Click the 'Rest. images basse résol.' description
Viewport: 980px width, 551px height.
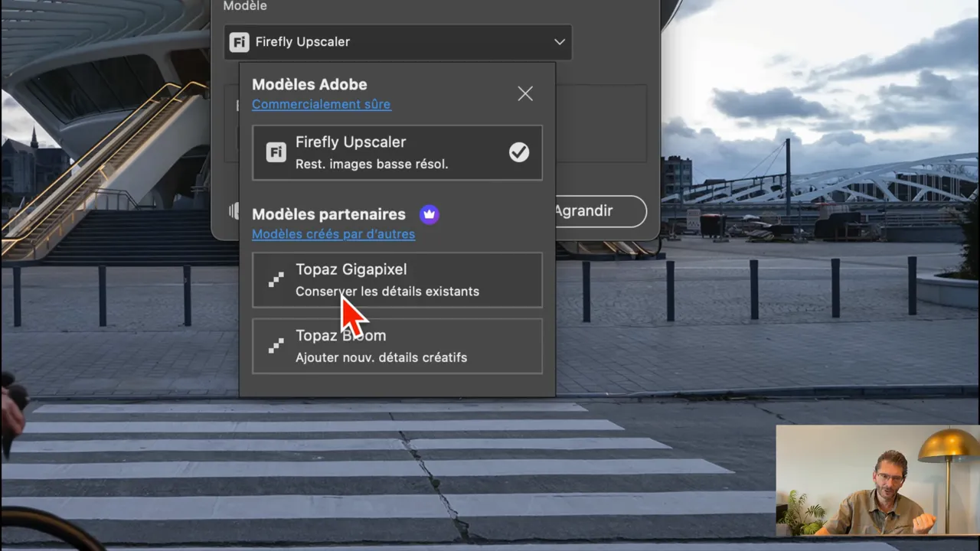(371, 164)
